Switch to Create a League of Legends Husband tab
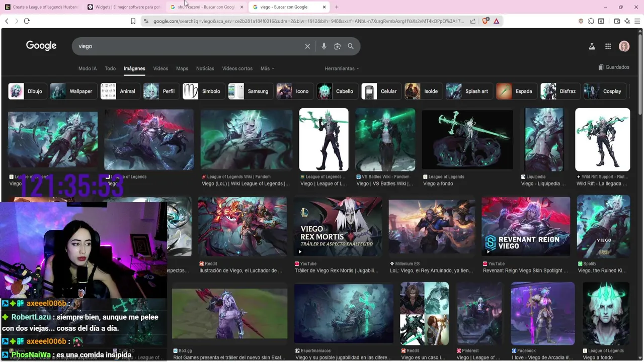The width and height of the screenshot is (644, 362). pos(42,7)
